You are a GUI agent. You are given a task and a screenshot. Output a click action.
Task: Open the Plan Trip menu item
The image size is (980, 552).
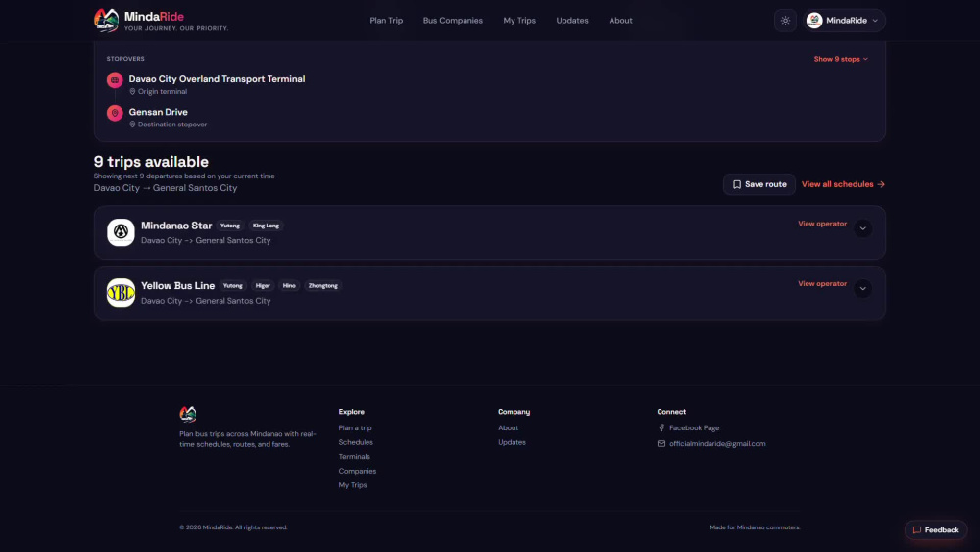pos(386,21)
